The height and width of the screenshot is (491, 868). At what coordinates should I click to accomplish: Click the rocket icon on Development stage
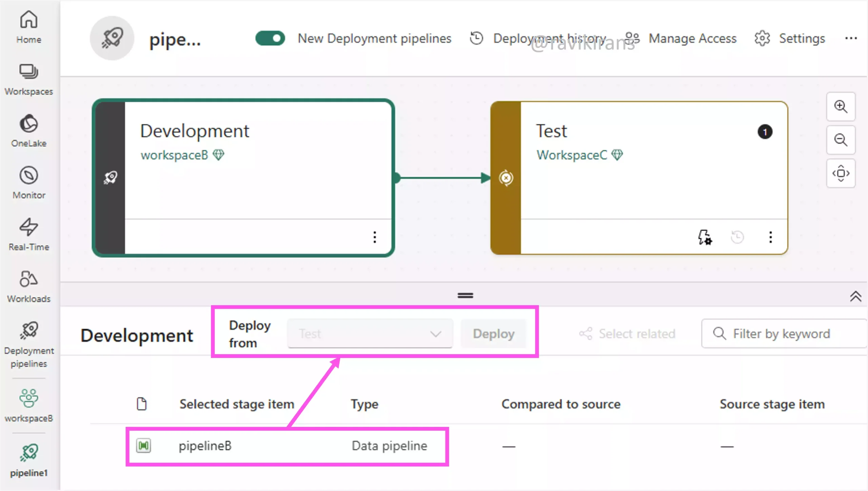point(110,178)
